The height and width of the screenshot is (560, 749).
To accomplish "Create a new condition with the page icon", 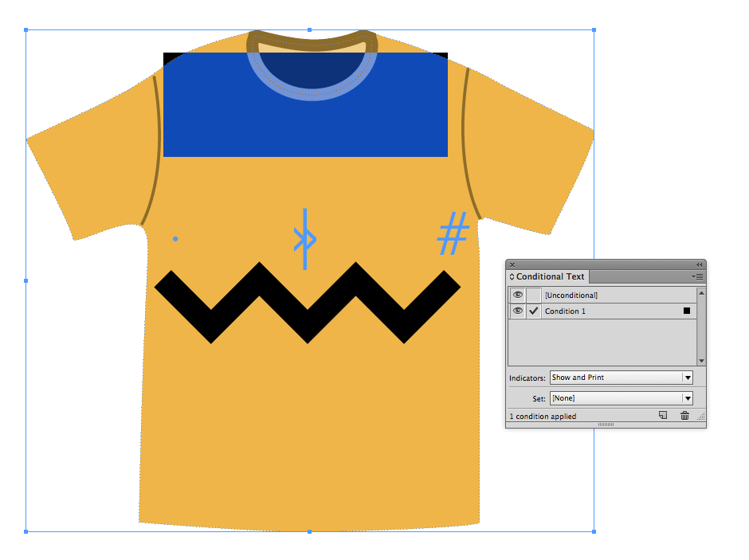I will click(663, 416).
